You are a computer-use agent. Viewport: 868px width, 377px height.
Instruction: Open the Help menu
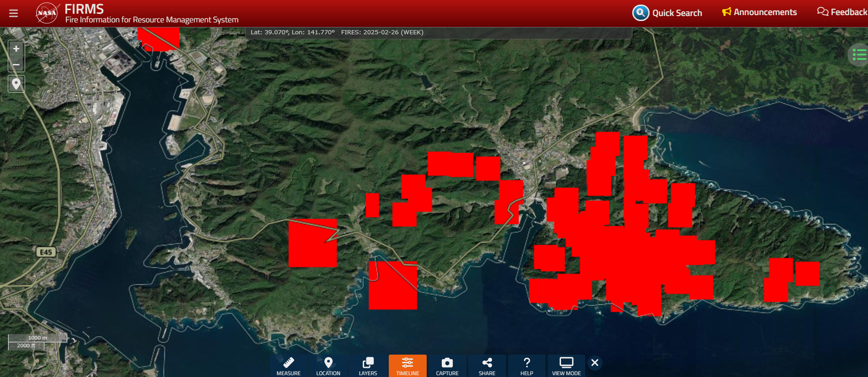click(x=527, y=366)
